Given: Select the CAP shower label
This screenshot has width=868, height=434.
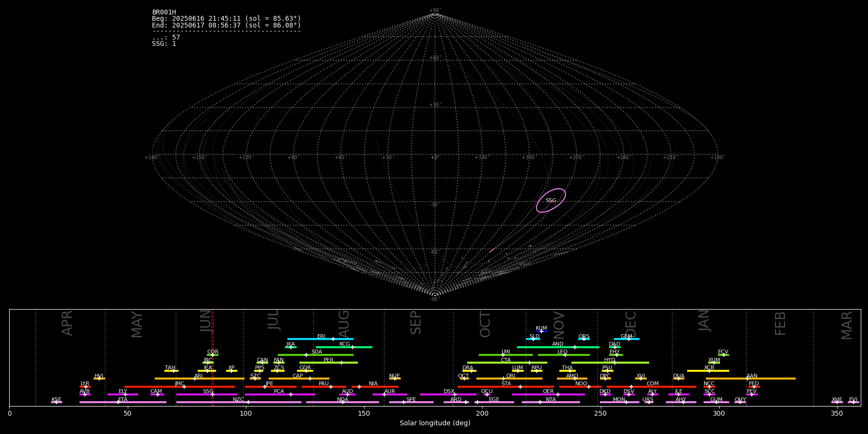Looking at the screenshot, I should pyautogui.click(x=298, y=376).
